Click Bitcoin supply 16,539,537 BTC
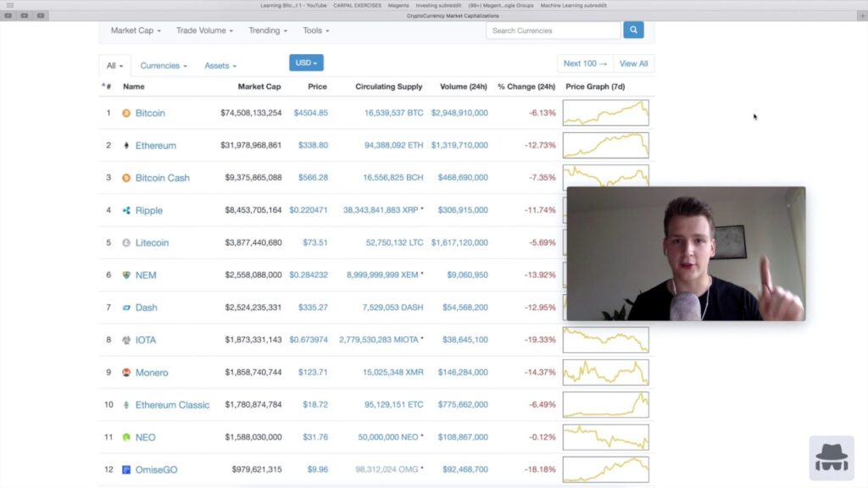This screenshot has height=488, width=868. click(x=393, y=113)
